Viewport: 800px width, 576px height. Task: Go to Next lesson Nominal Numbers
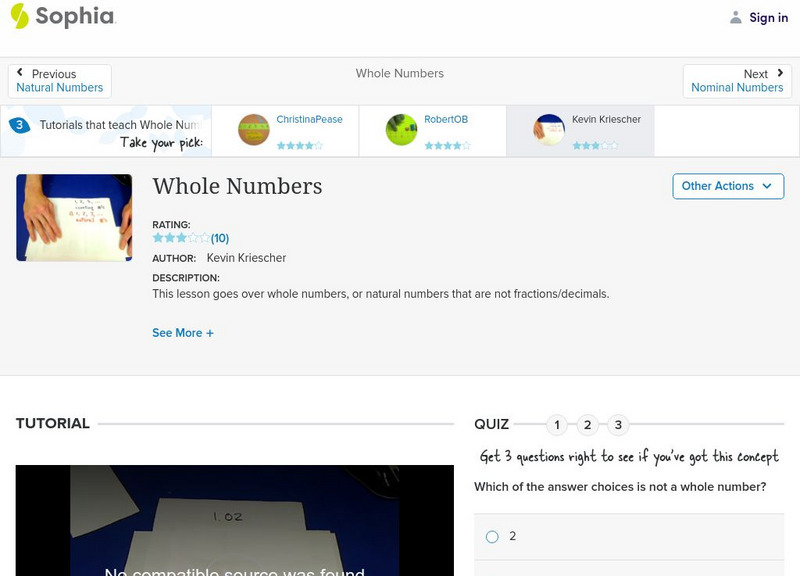click(737, 86)
